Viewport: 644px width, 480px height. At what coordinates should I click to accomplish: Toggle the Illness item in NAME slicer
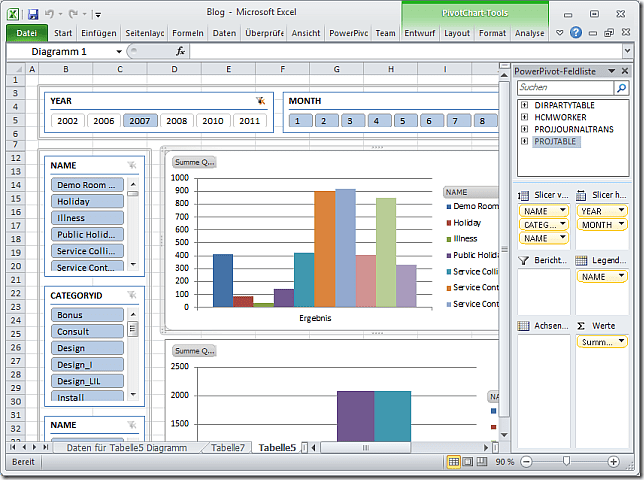point(87,218)
